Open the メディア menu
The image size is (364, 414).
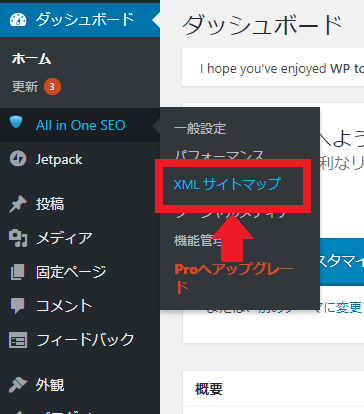click(x=80, y=238)
